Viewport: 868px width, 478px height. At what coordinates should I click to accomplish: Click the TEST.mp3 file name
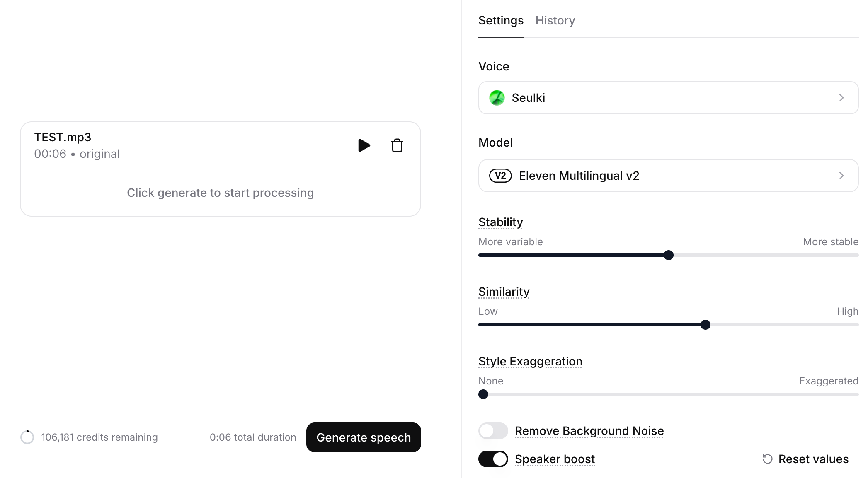click(x=63, y=137)
